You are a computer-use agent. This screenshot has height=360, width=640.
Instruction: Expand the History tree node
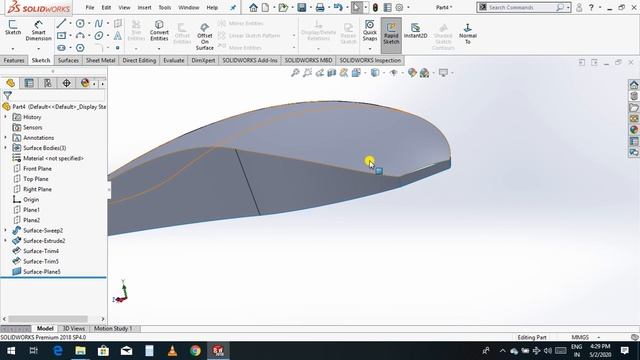(x=5, y=117)
